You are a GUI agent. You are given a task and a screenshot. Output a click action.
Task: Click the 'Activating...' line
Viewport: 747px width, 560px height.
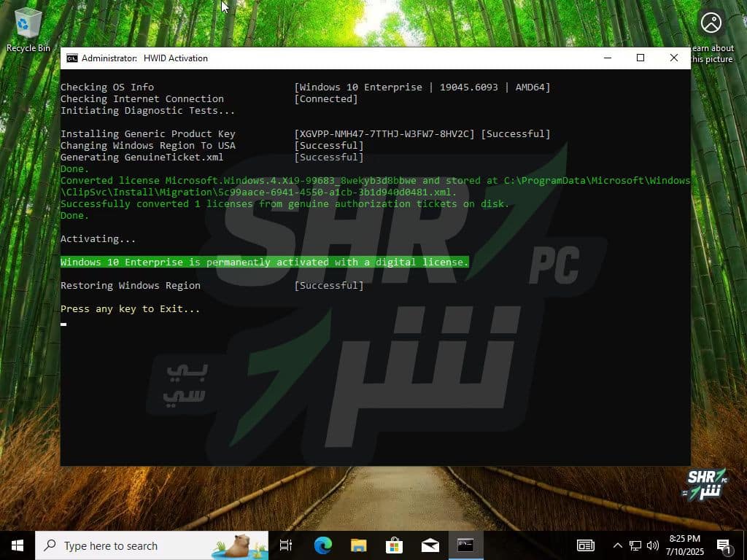click(98, 239)
